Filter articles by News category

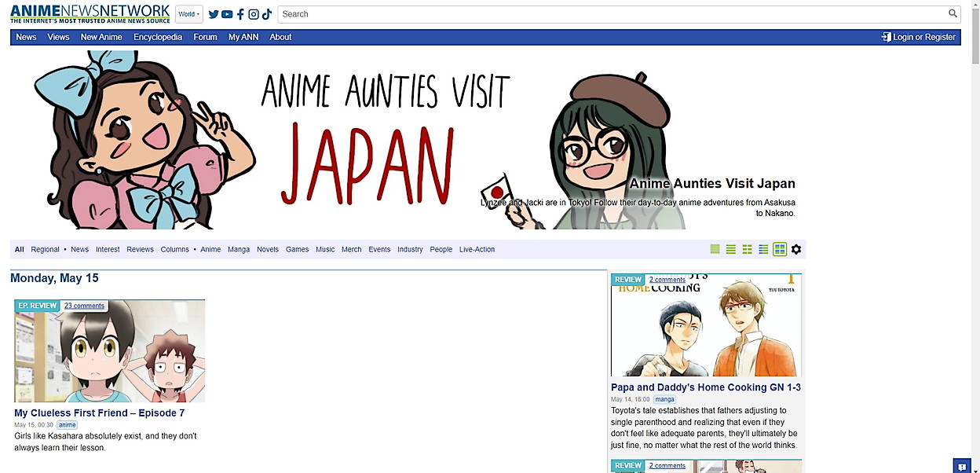tap(79, 249)
